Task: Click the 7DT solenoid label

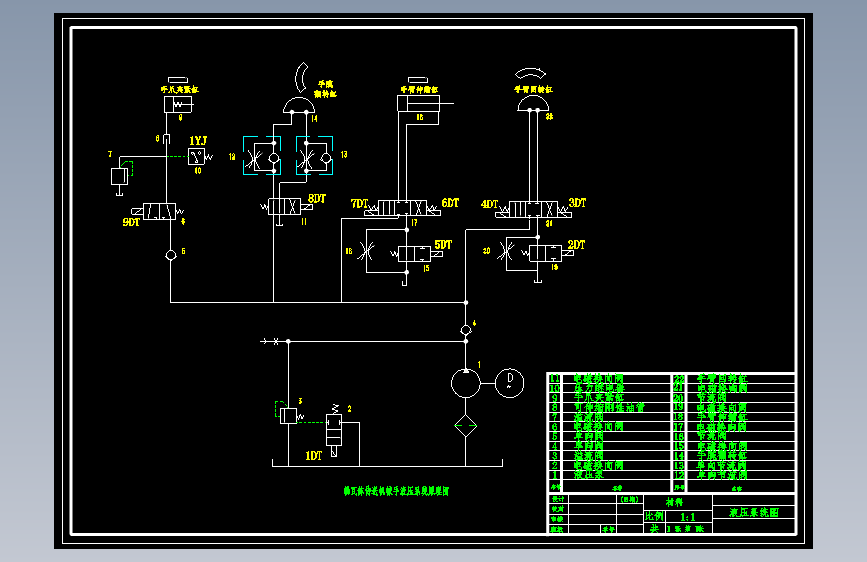Action: [x=359, y=204]
